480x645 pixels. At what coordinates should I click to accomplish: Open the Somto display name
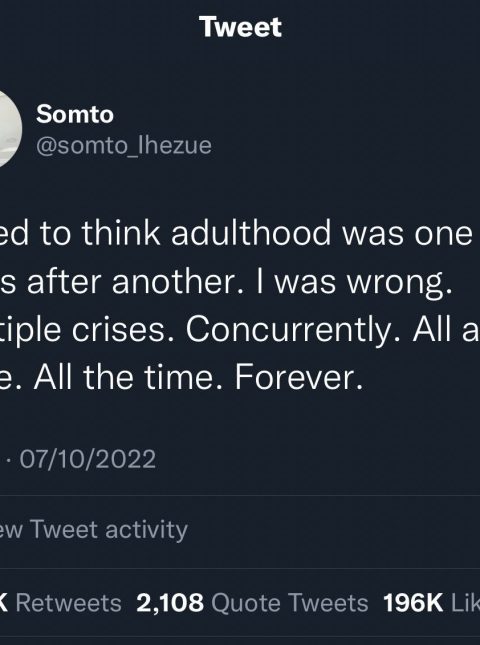[x=75, y=114]
